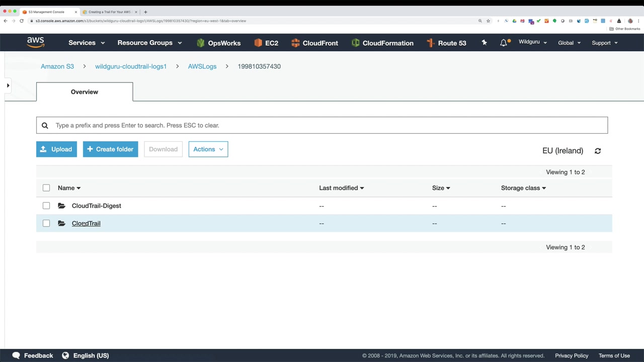This screenshot has width=644, height=362.
Task: Go to the AWS home logo
Action: pos(36,43)
